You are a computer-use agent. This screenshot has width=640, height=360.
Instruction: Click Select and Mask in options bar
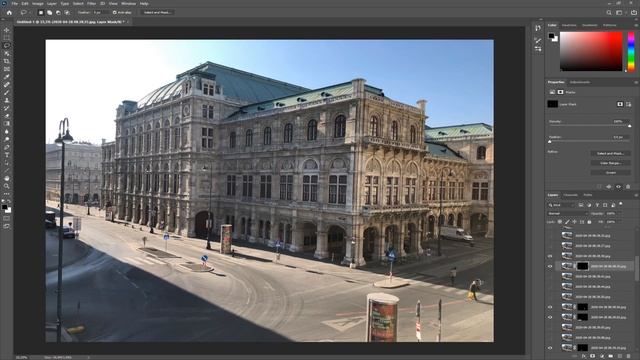point(157,13)
